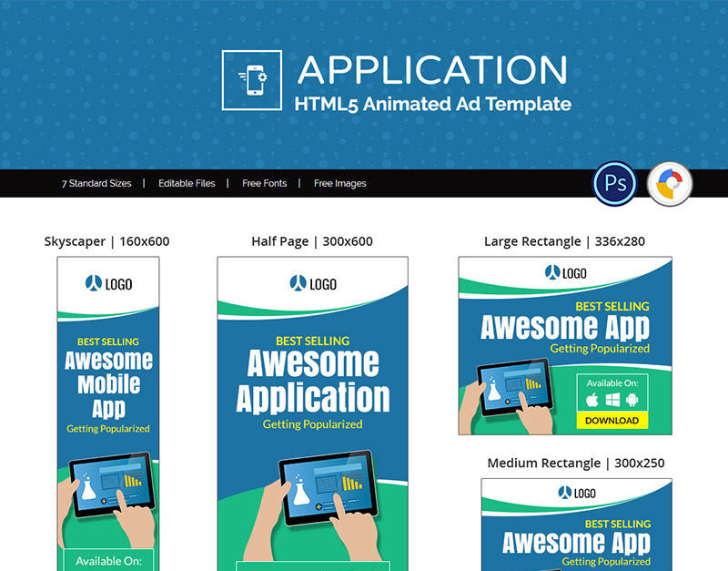
Task: Click the Google Web Designer icon
Action: click(x=670, y=185)
